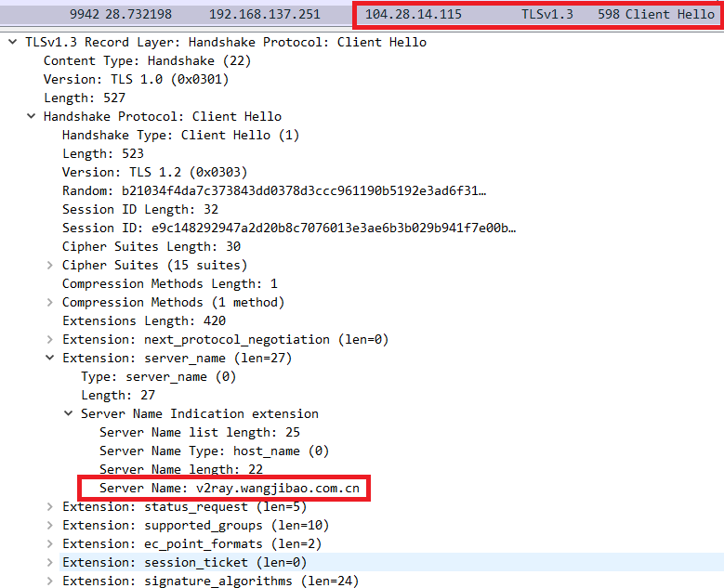This screenshot has height=588, width=724.
Task: Select the 'Length: 27' row
Action: pyautogui.click(x=118, y=395)
